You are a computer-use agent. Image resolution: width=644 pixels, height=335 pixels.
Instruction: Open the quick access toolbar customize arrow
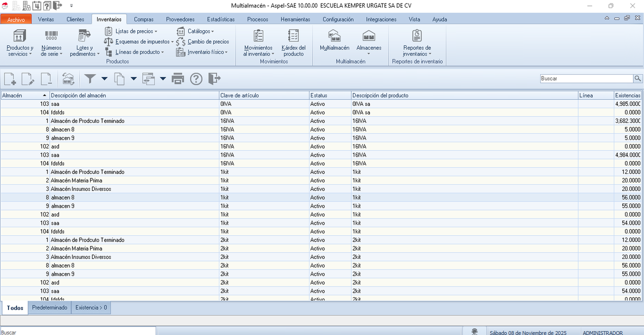point(71,6)
